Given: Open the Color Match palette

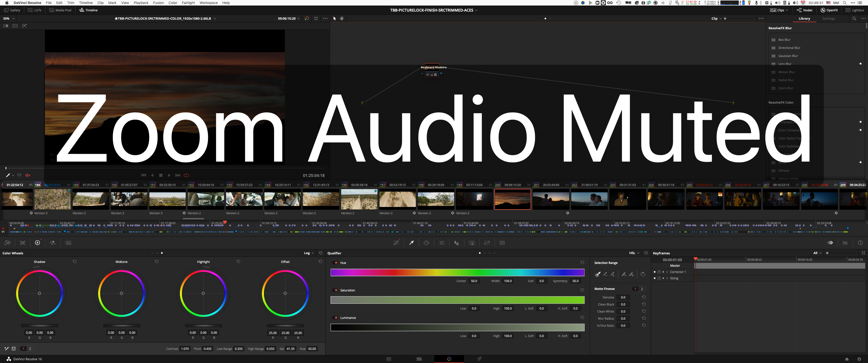Looking at the screenshot, I should pyautogui.click(x=22, y=243).
